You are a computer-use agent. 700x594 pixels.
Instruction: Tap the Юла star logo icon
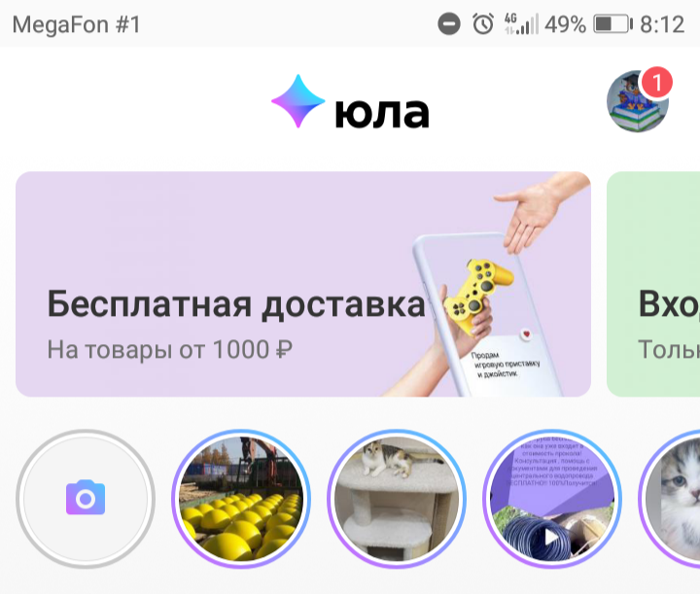point(297,101)
